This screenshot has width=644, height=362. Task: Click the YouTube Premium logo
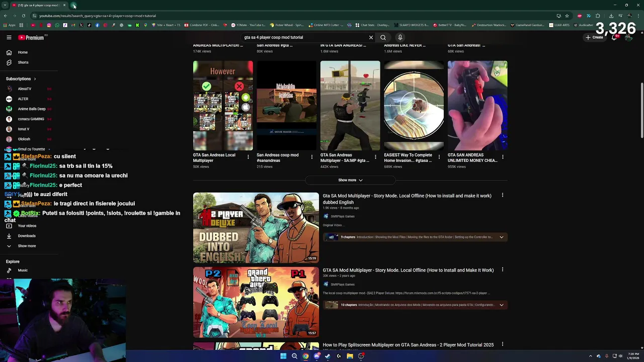(x=32, y=37)
